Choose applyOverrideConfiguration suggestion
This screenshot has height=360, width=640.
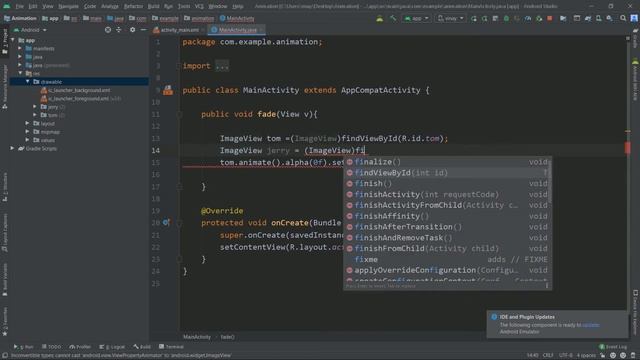point(447,270)
